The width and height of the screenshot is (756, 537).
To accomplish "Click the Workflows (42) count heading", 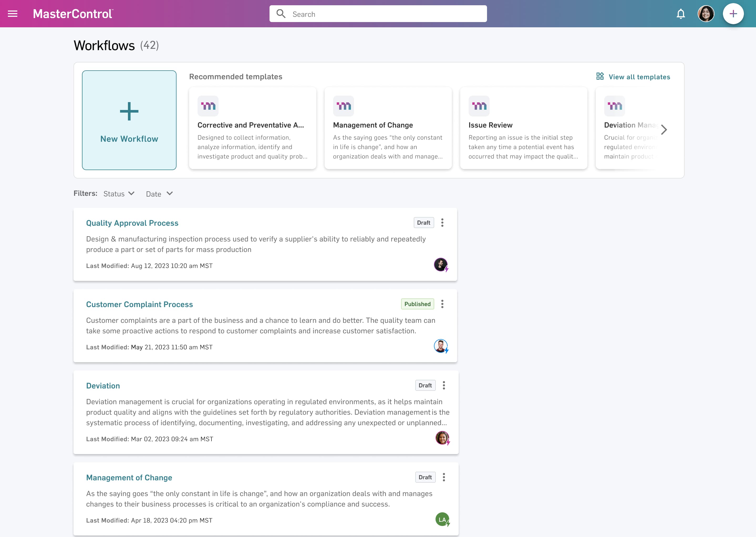I will coord(116,45).
